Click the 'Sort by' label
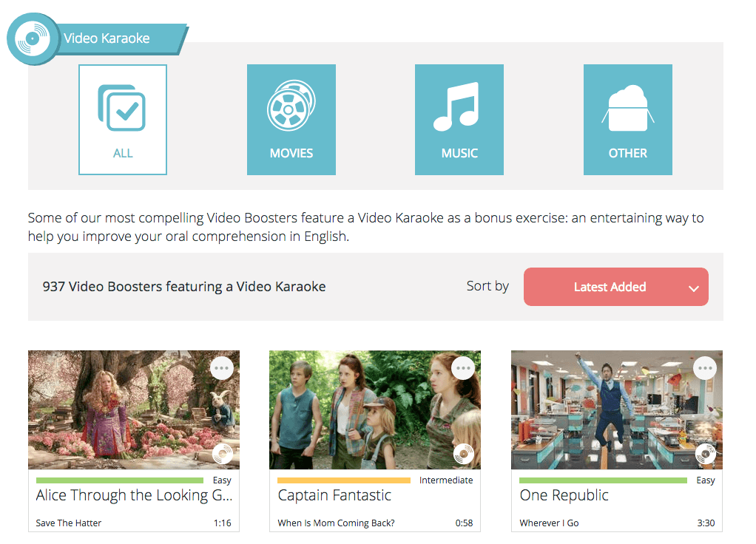Image resolution: width=756 pixels, height=544 pixels. pos(487,286)
